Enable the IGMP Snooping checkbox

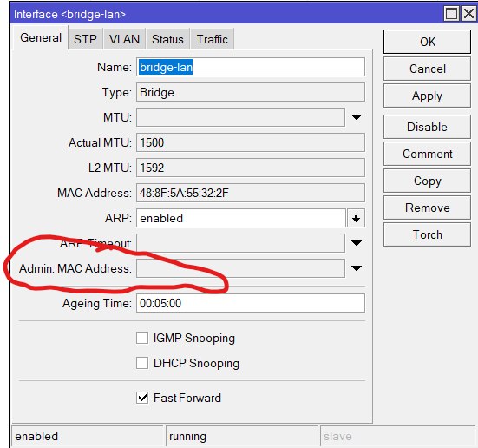tap(142, 338)
